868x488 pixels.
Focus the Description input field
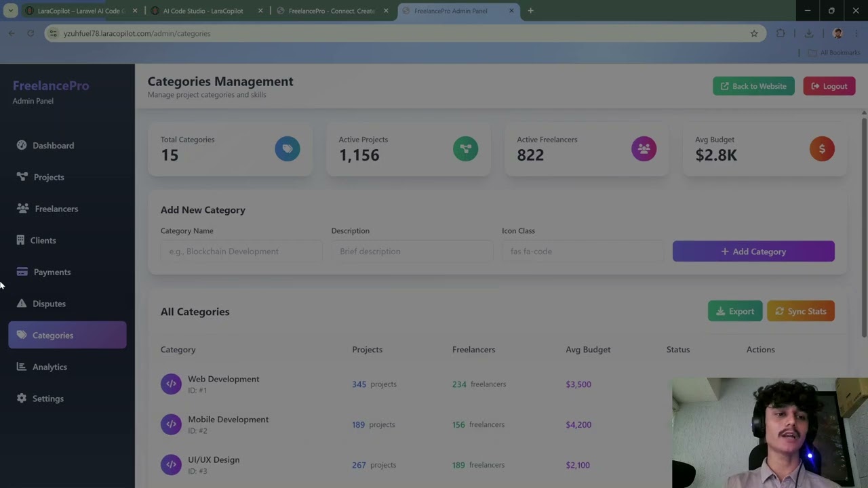412,251
